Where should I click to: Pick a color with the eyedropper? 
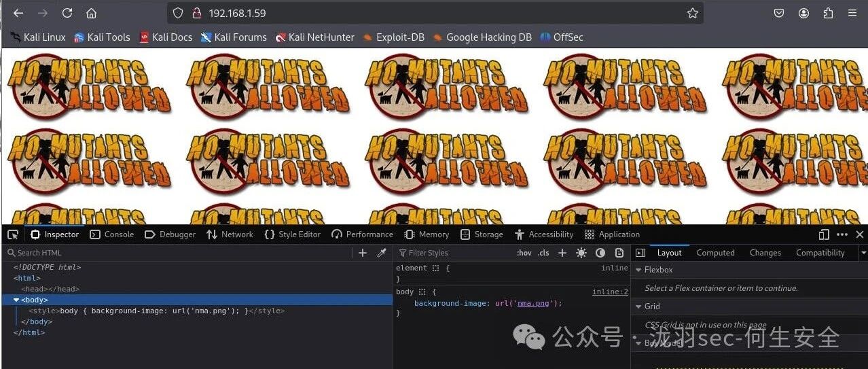(382, 253)
